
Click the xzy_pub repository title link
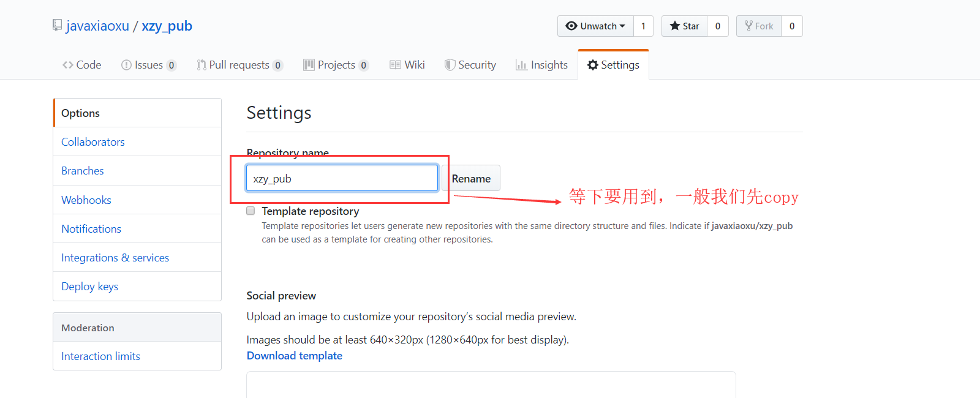[167, 26]
